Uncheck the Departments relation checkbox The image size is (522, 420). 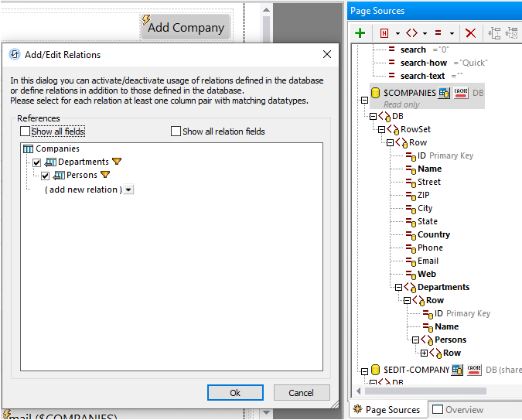tap(37, 162)
